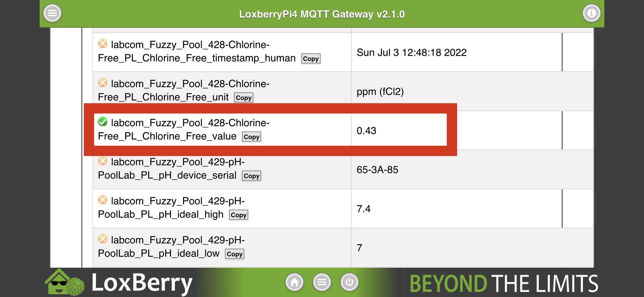Copy the pH_ideal_high topic name
The image size is (644, 297).
click(x=238, y=215)
